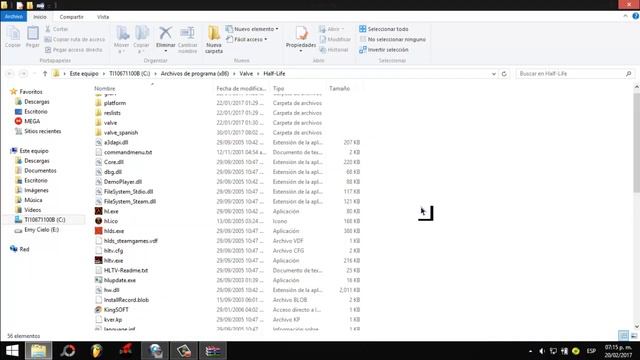Open File Explorer from the taskbar
Screen dimensions: 640x360
point(39,351)
